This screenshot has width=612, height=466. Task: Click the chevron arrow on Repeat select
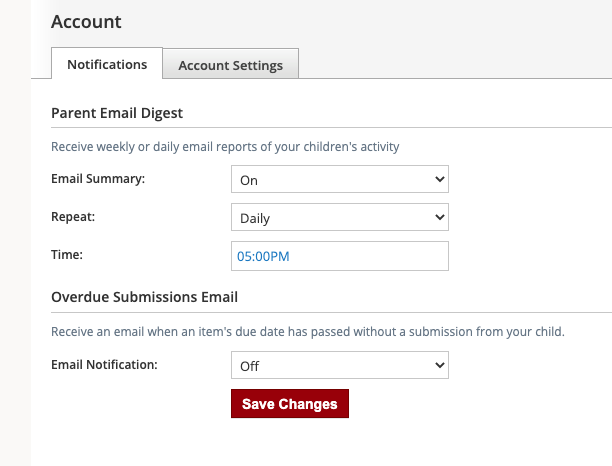439,217
